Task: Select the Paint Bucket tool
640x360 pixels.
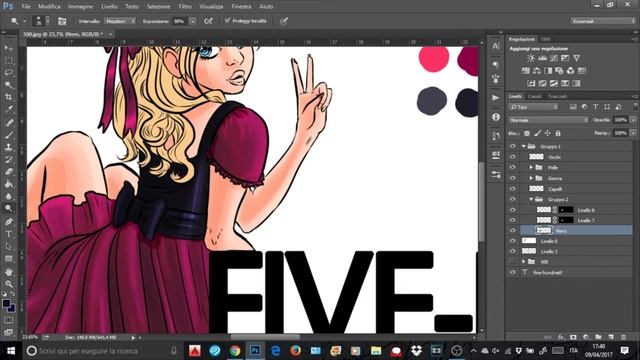Action: coord(9,184)
